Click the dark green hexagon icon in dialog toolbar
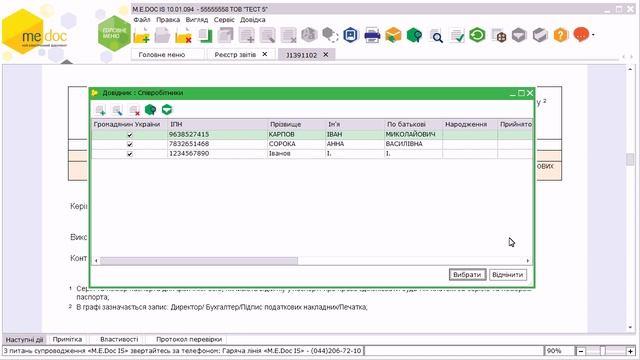Image resolution: width=640 pixels, height=360 pixels. [x=150, y=109]
